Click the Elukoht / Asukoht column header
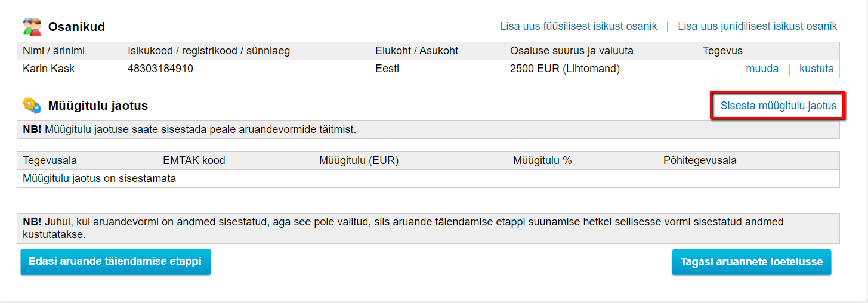Screen dimensions: 868x303 (x=416, y=51)
